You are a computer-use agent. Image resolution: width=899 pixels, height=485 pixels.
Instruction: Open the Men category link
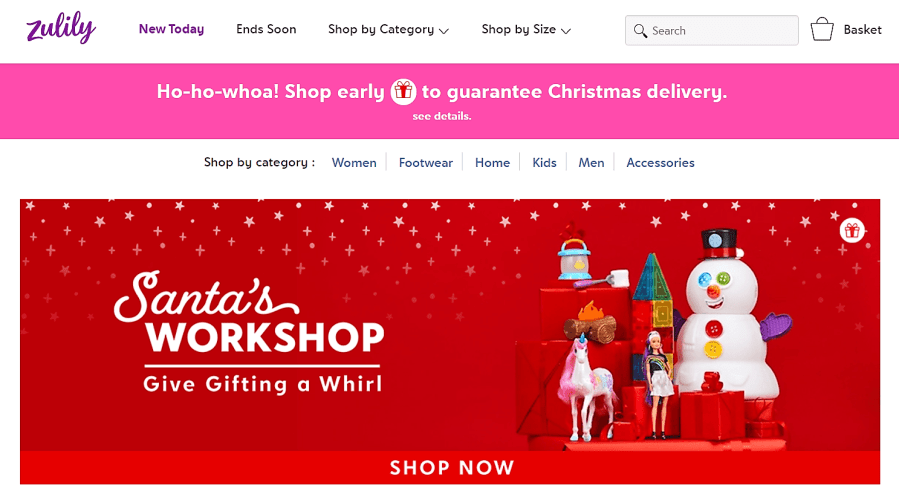click(591, 163)
